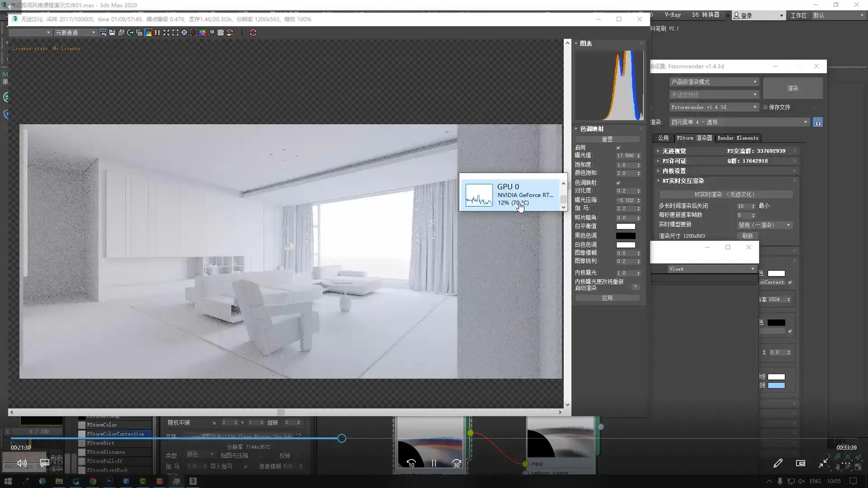The image size is (868, 488).
Task: Click the Photoshop icon in the Windows taskbar
Action: (x=109, y=481)
